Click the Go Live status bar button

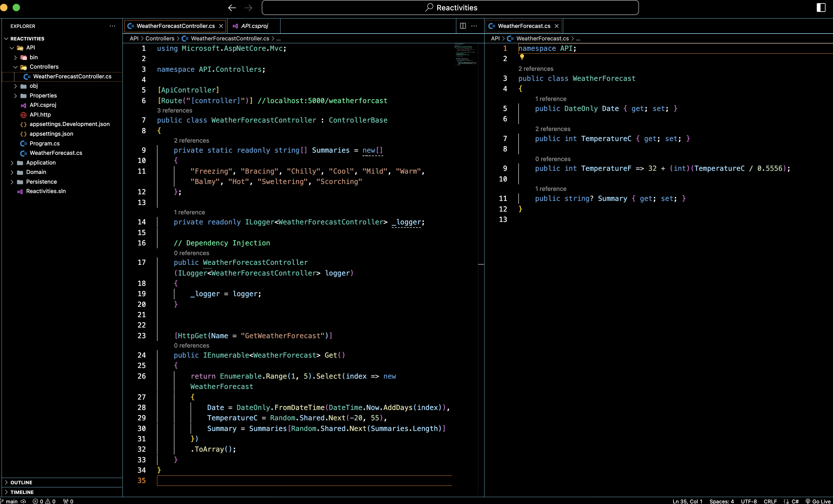click(818, 501)
